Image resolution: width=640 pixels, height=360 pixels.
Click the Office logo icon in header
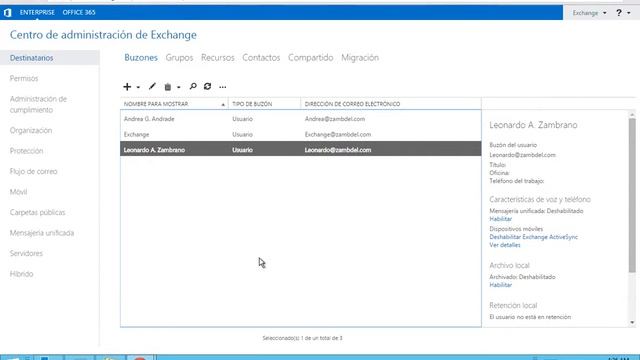click(7, 13)
